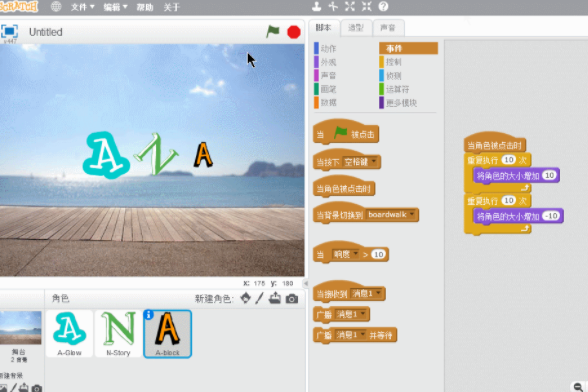This screenshot has width=588, height=392.
Task: Create new sprite from camera
Action: (x=292, y=299)
